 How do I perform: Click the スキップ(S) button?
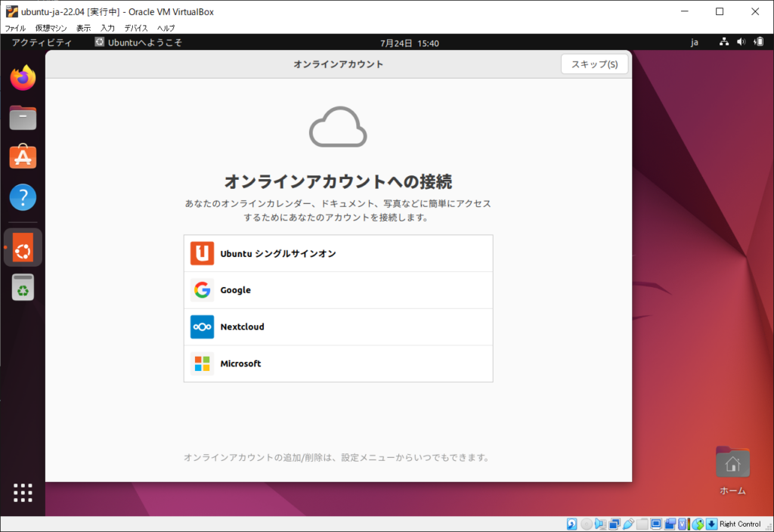(594, 64)
